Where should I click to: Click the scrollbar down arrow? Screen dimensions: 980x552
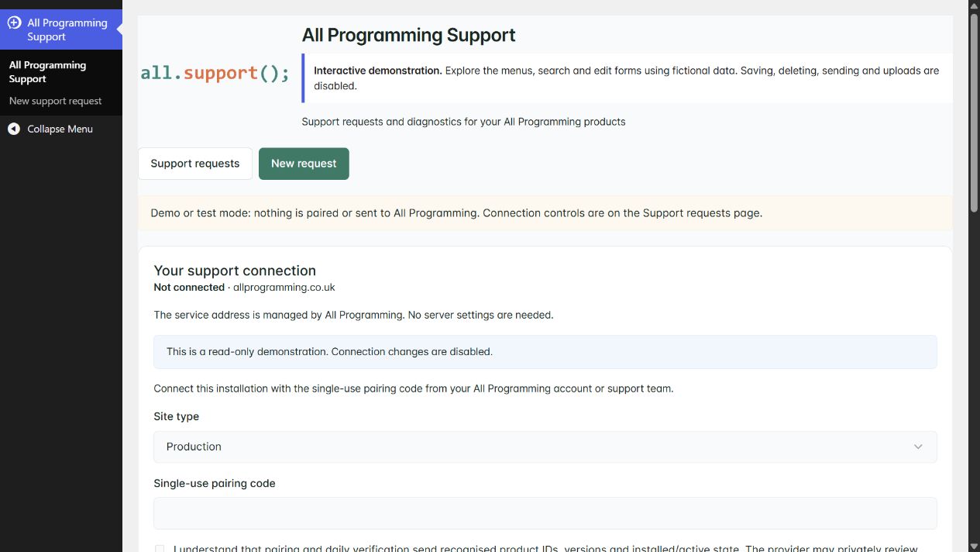(974, 546)
